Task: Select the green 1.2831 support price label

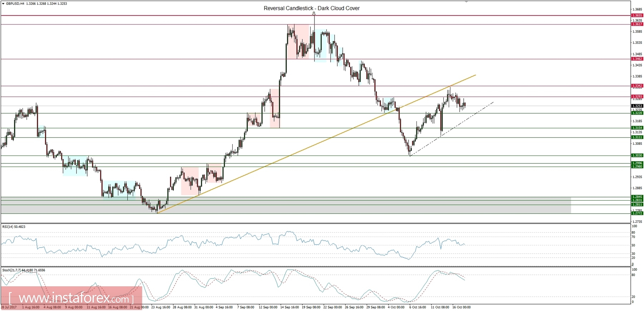Action: pos(637,200)
